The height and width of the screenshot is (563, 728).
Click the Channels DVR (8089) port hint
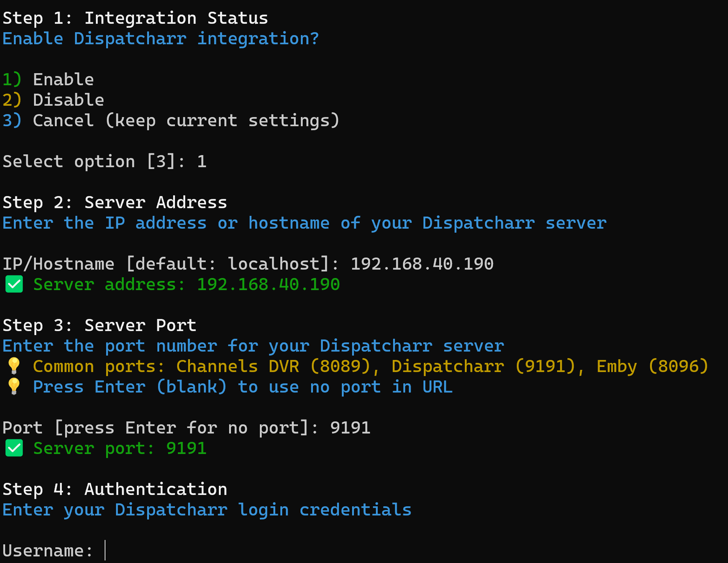pyautogui.click(x=273, y=366)
